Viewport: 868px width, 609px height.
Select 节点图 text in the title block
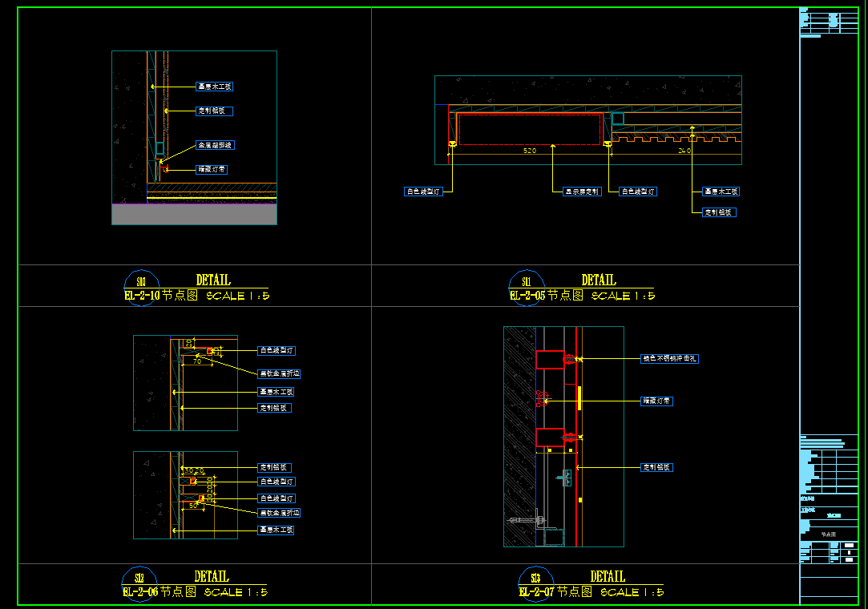[829, 534]
